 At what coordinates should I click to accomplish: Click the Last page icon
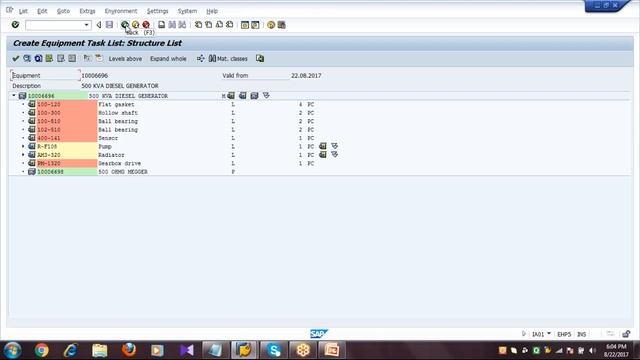230,25
